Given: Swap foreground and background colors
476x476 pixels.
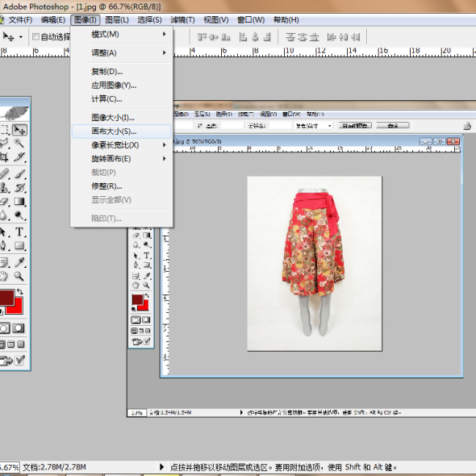Looking at the screenshot, I should 19,291.
